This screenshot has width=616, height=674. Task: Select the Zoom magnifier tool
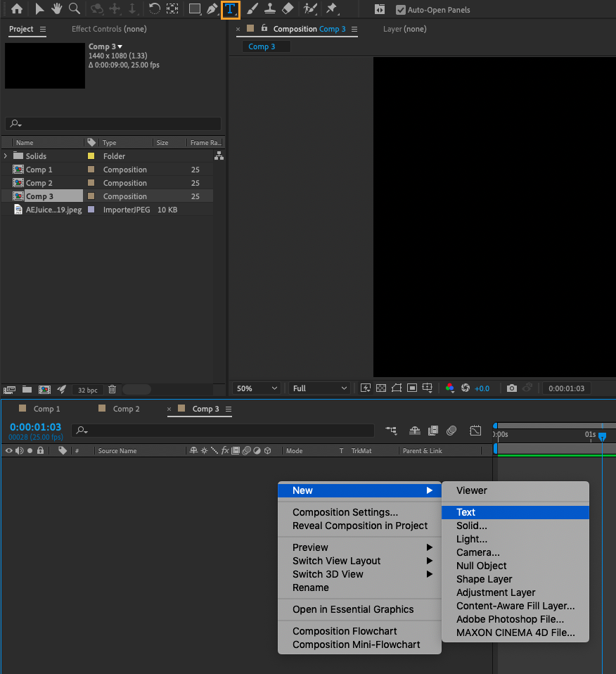point(75,8)
